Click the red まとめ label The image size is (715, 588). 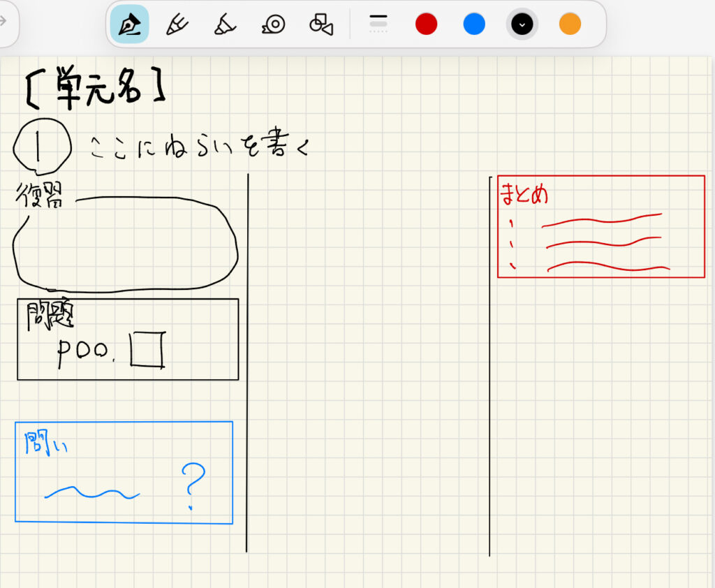point(524,194)
